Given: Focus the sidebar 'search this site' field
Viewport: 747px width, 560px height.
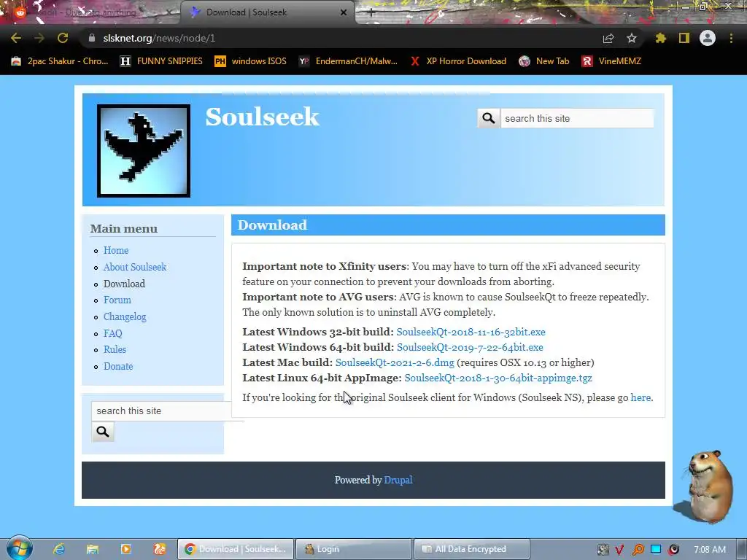Looking at the screenshot, I should point(162,411).
